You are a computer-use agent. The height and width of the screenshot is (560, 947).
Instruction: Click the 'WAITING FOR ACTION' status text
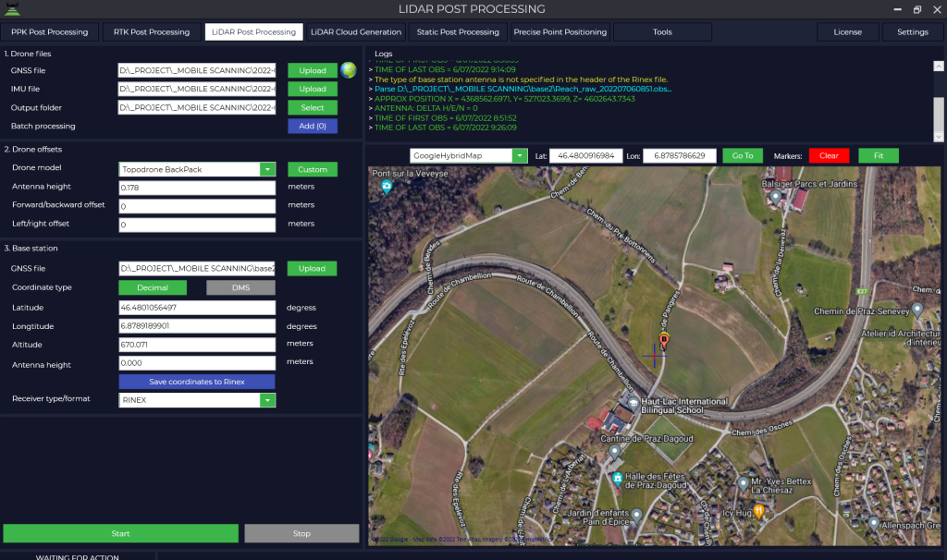(78, 557)
